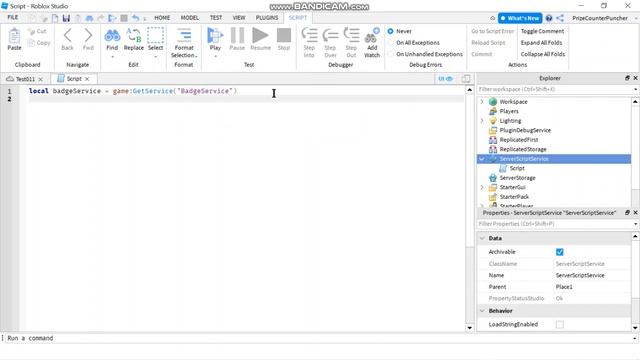This screenshot has width=640, height=360.
Task: Click the What's New button
Action: (x=520, y=18)
